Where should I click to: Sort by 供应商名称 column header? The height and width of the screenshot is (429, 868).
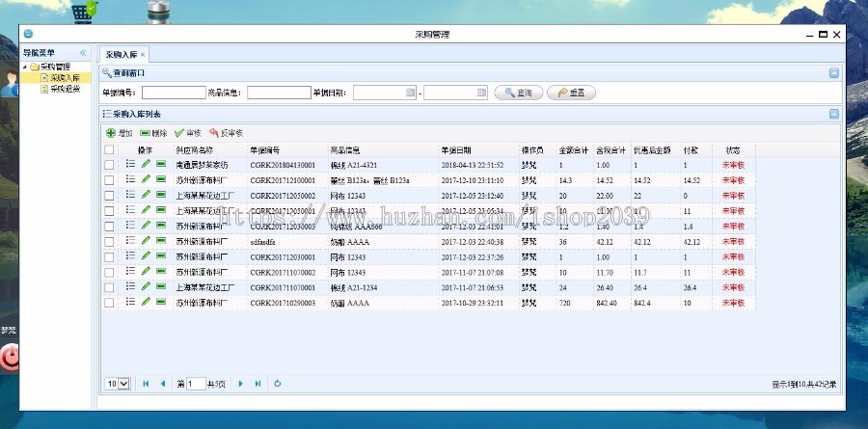(x=194, y=150)
